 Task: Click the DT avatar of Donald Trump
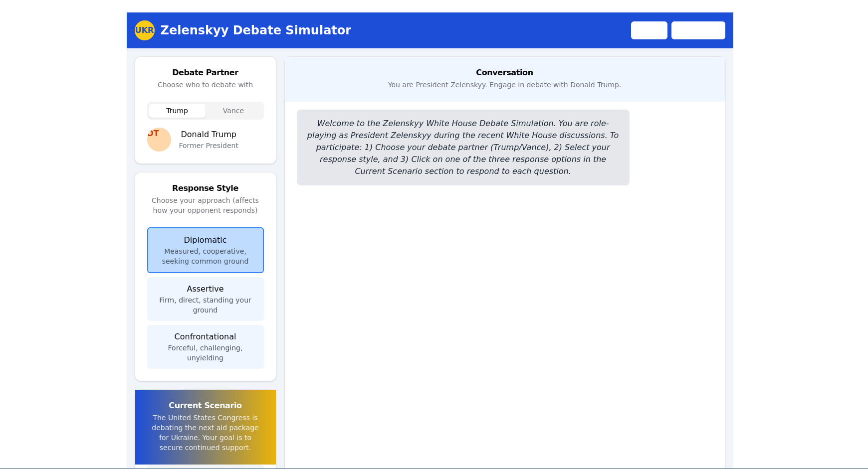point(159,140)
